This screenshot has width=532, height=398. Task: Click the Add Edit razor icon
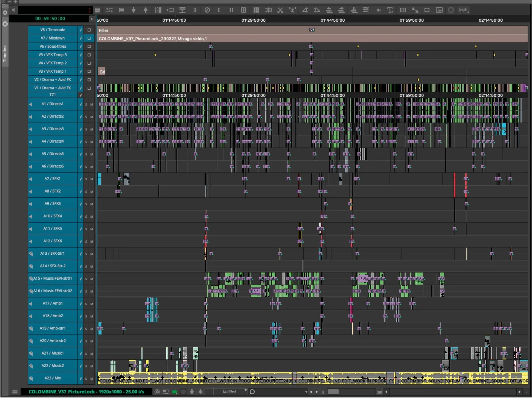tap(280, 10)
